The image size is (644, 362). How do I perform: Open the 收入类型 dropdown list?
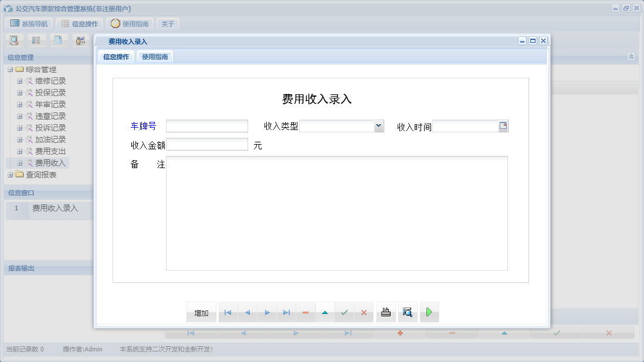point(378,125)
